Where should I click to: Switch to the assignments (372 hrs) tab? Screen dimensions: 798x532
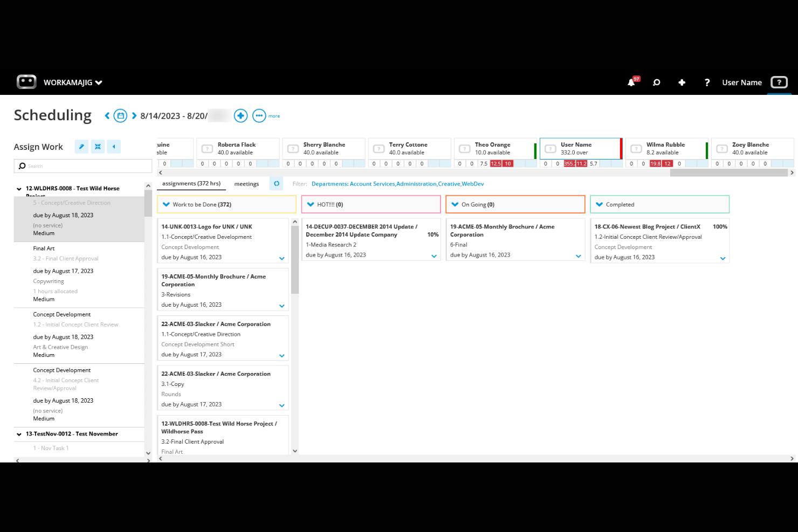pos(191,184)
